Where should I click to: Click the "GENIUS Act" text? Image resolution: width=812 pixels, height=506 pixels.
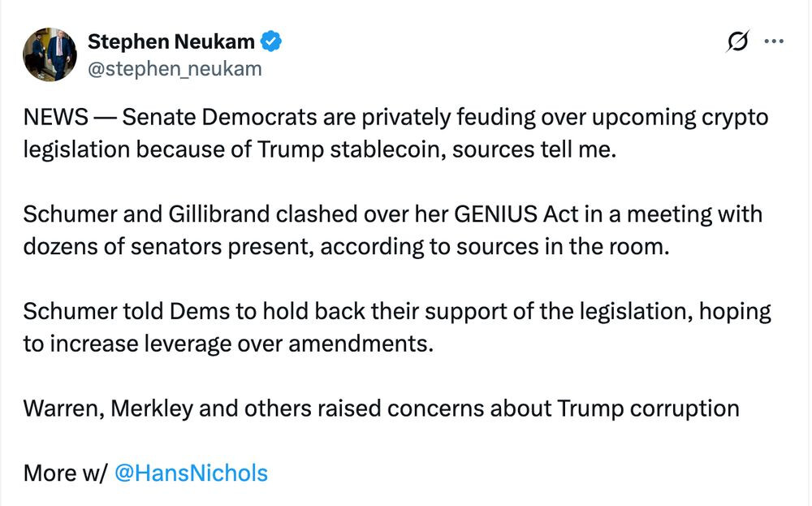[x=516, y=214]
